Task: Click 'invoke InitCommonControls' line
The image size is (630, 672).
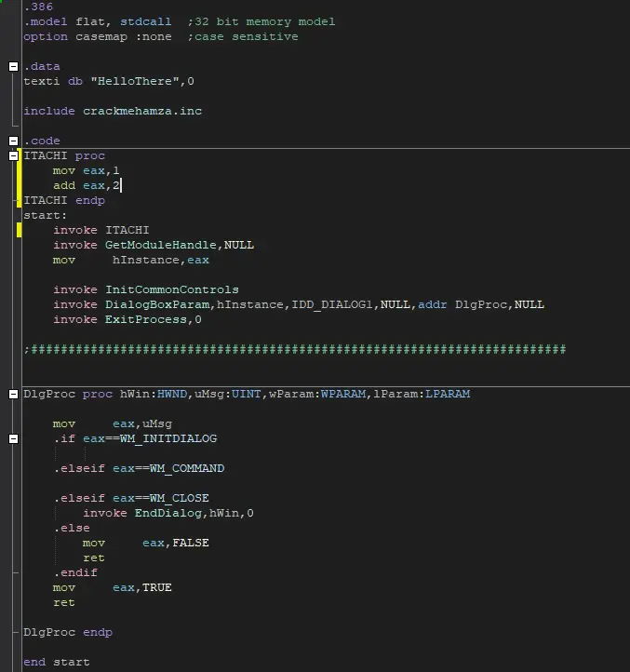Action: coord(146,289)
